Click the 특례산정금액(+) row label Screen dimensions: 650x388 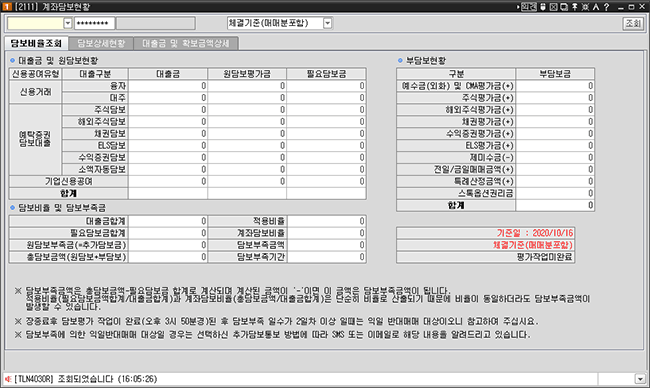point(456,182)
